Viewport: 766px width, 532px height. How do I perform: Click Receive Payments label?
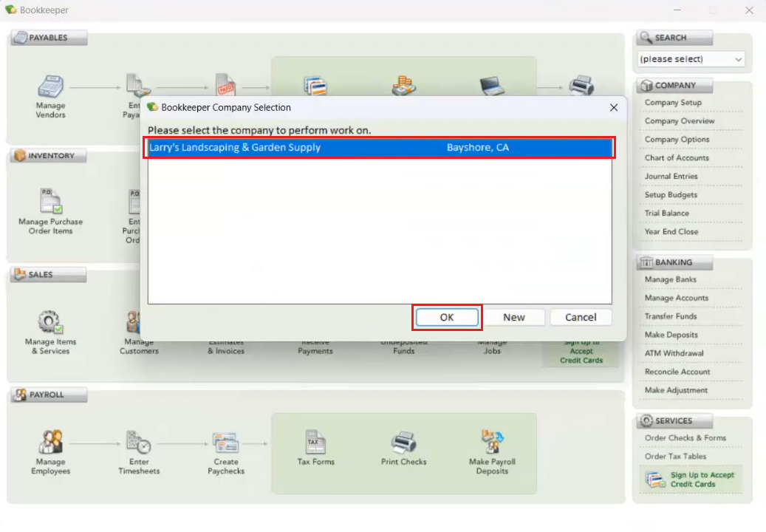click(x=315, y=347)
